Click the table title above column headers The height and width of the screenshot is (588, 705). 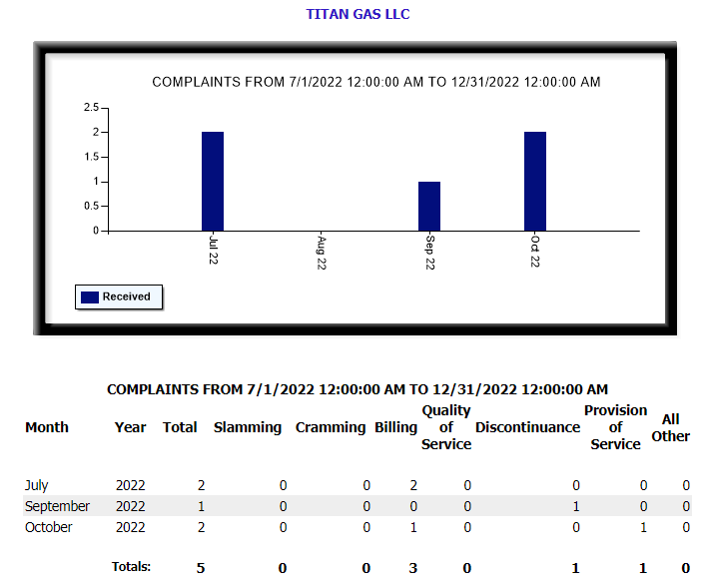[357, 389]
